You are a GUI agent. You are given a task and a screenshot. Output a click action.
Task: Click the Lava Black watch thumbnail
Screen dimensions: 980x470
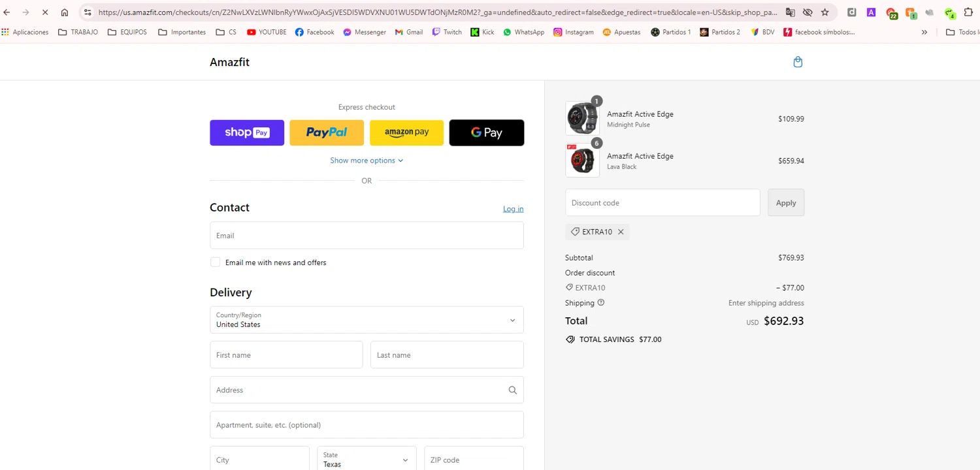tap(582, 161)
